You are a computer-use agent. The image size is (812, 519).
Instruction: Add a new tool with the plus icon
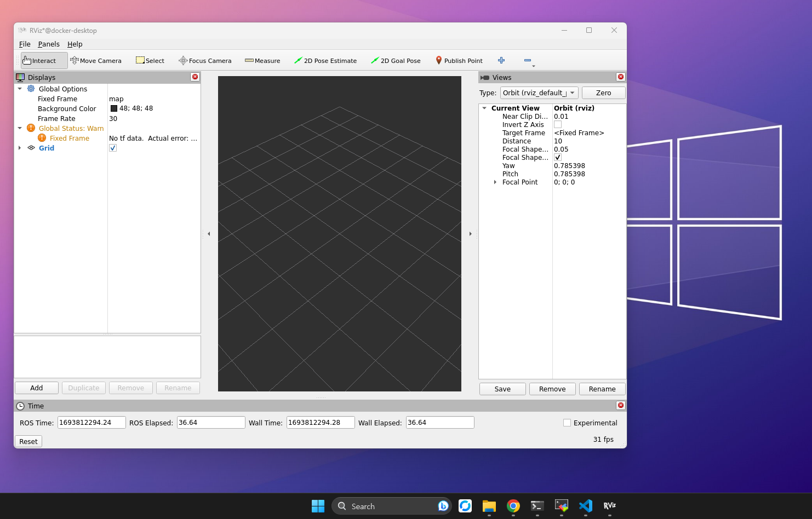501,60
